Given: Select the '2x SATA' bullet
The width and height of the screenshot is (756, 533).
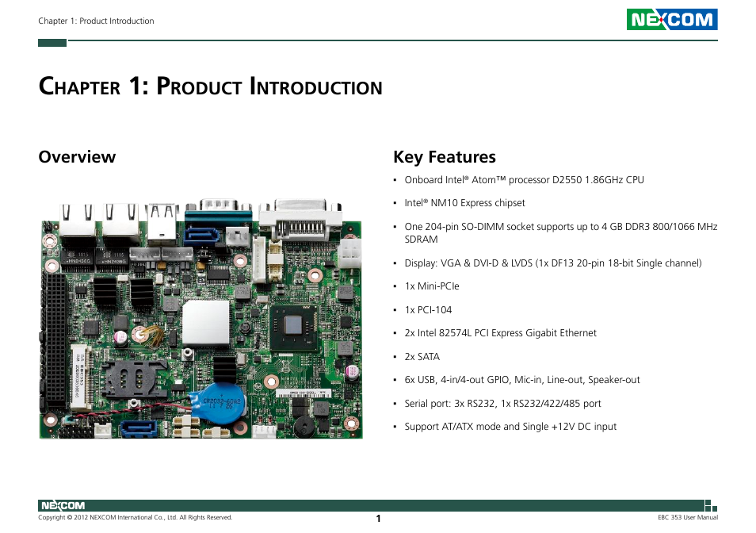Looking at the screenshot, I should (x=422, y=357).
